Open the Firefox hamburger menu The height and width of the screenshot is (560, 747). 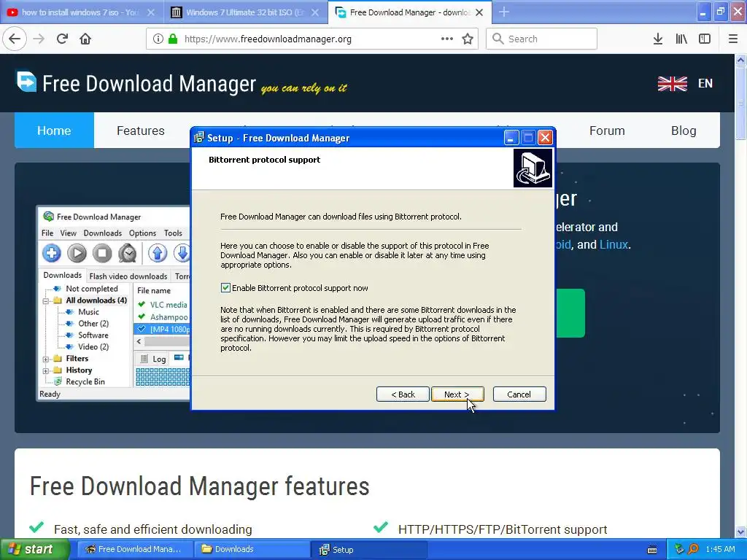point(732,39)
